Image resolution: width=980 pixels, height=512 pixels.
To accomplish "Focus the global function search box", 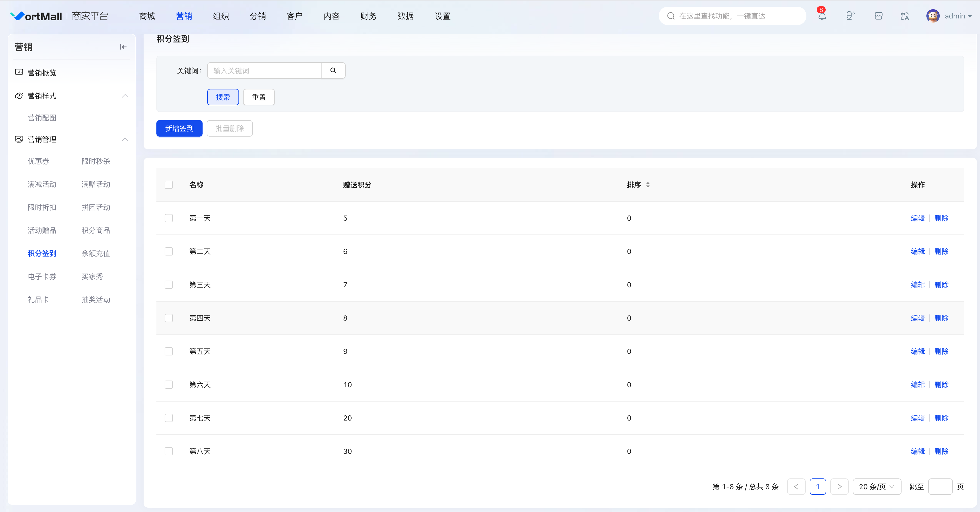I will coord(732,16).
